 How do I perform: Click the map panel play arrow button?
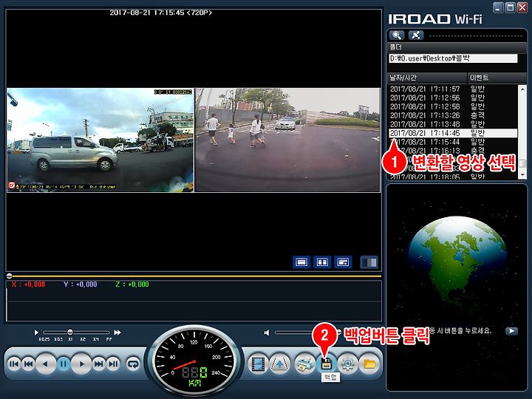pyautogui.click(x=511, y=331)
